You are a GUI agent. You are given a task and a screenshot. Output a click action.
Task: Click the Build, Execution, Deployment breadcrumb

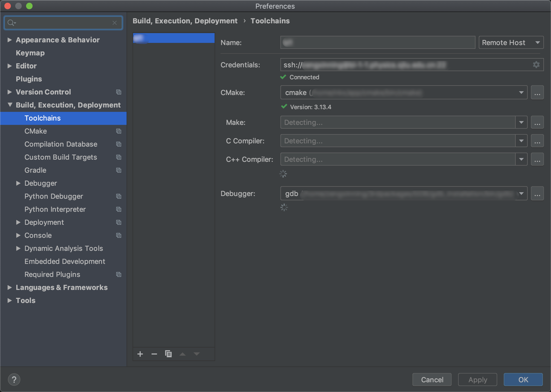[x=185, y=21]
